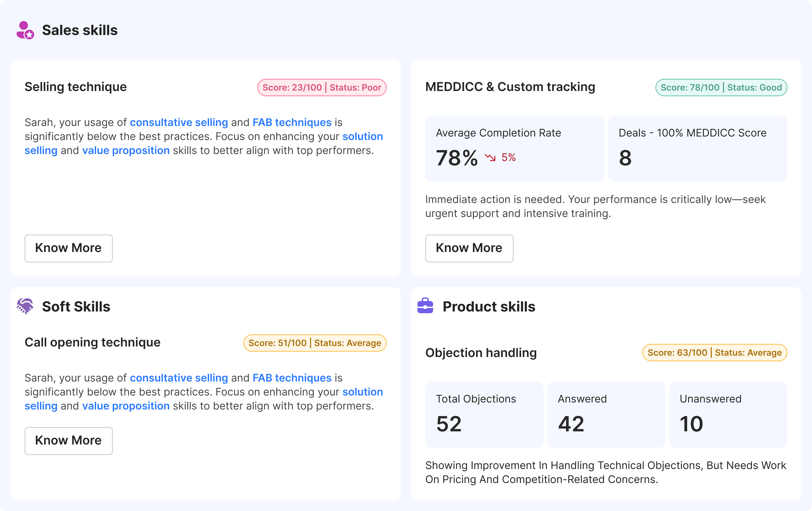Select the Score 51/100 Average badge
812x511 pixels.
tap(315, 343)
